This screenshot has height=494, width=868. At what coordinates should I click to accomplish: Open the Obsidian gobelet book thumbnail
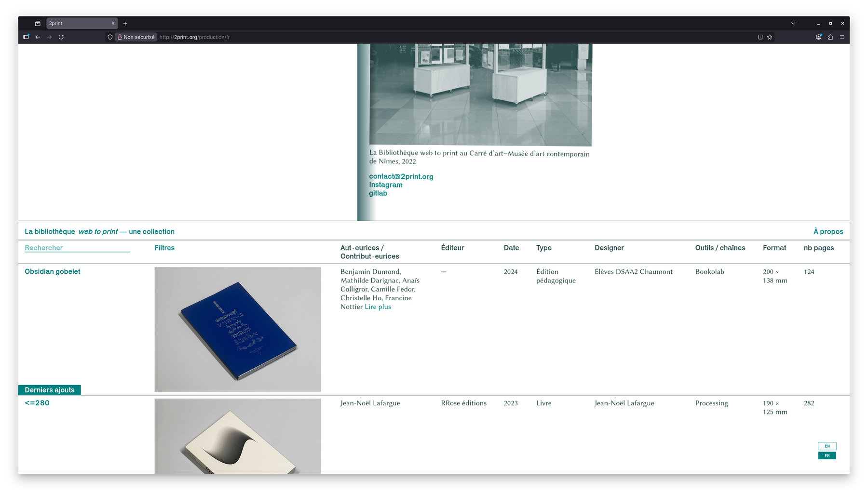[237, 329]
